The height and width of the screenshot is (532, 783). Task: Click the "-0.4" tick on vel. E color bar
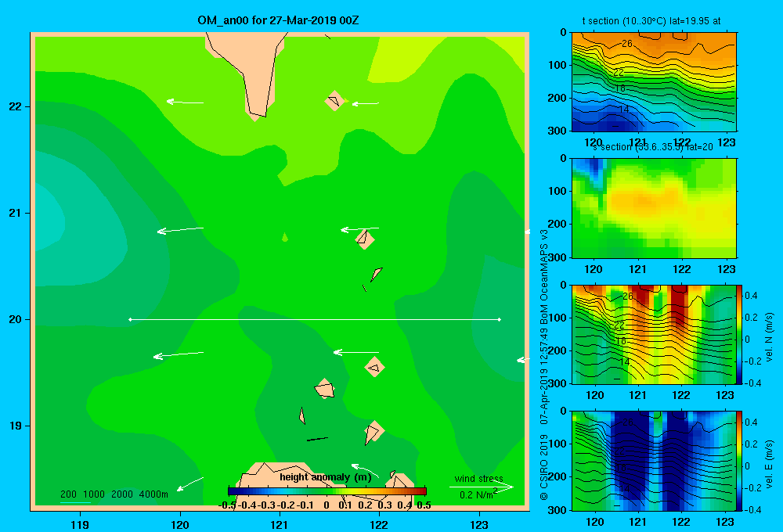pyautogui.click(x=752, y=509)
